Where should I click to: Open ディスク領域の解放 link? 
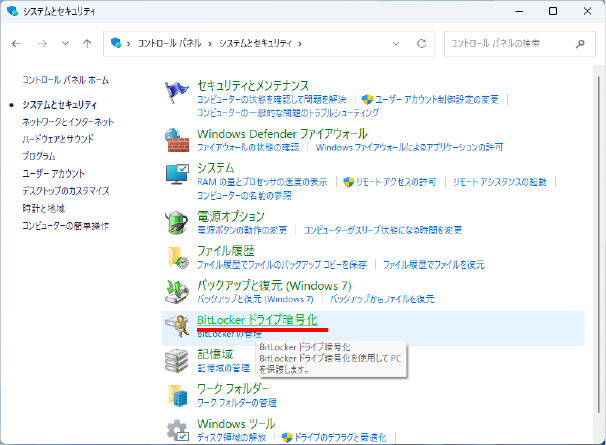pos(232,437)
